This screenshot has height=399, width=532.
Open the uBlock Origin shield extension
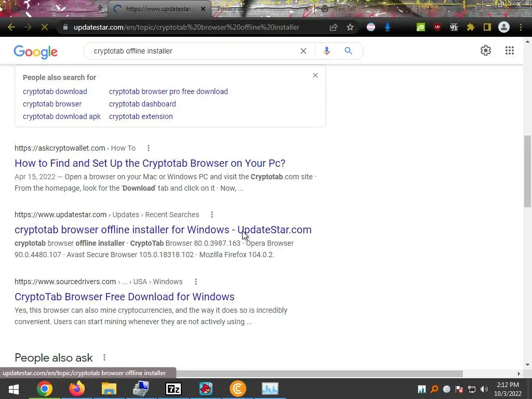tap(437, 27)
